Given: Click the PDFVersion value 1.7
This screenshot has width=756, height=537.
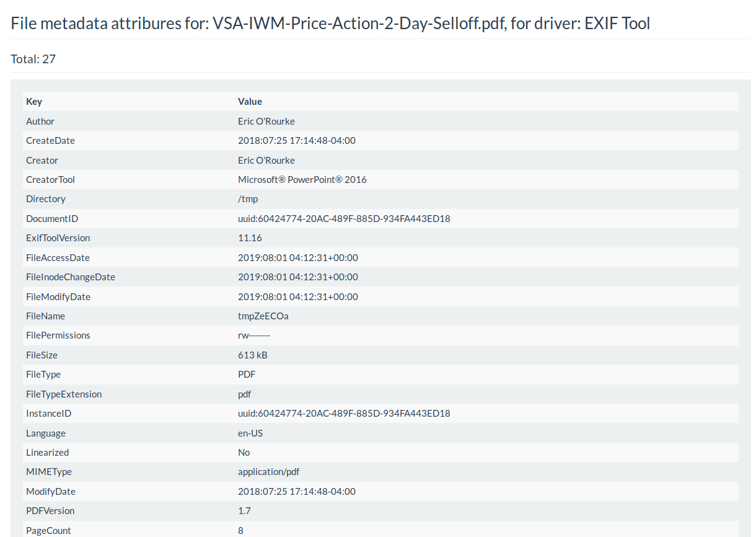Looking at the screenshot, I should click(244, 511).
